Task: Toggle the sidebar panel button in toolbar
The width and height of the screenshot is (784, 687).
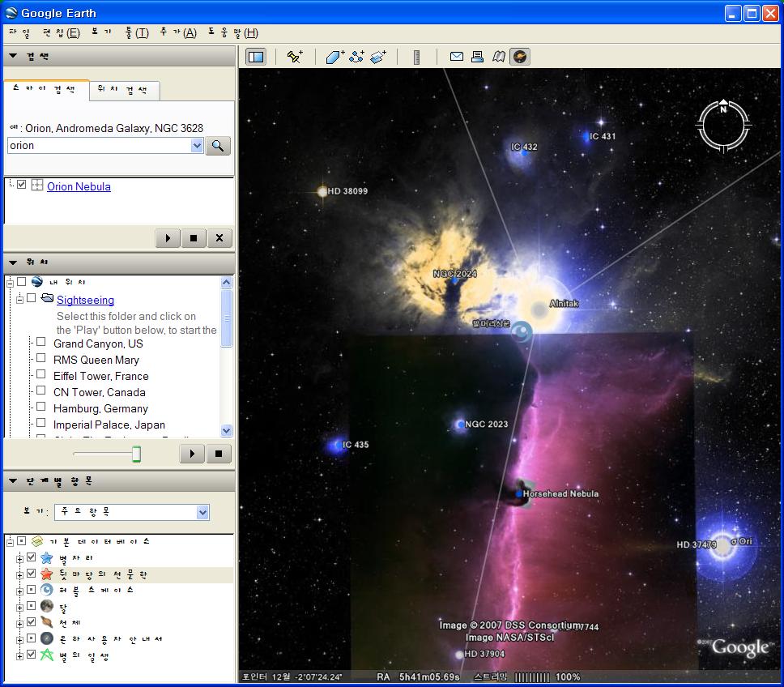Action: click(256, 57)
